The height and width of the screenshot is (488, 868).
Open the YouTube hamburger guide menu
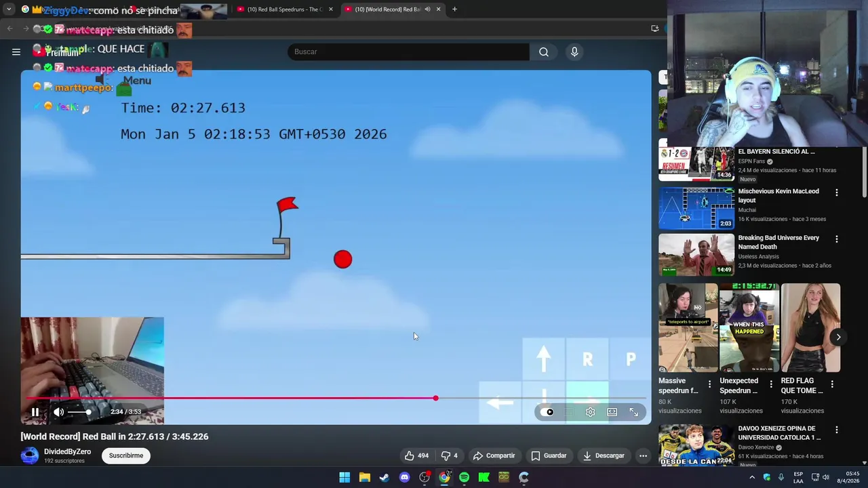tap(16, 52)
